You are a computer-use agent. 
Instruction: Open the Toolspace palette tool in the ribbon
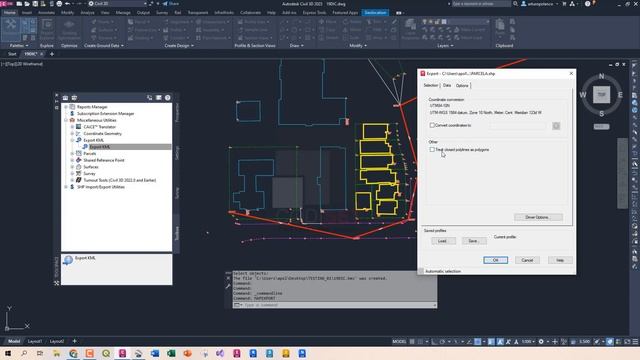tap(11, 29)
